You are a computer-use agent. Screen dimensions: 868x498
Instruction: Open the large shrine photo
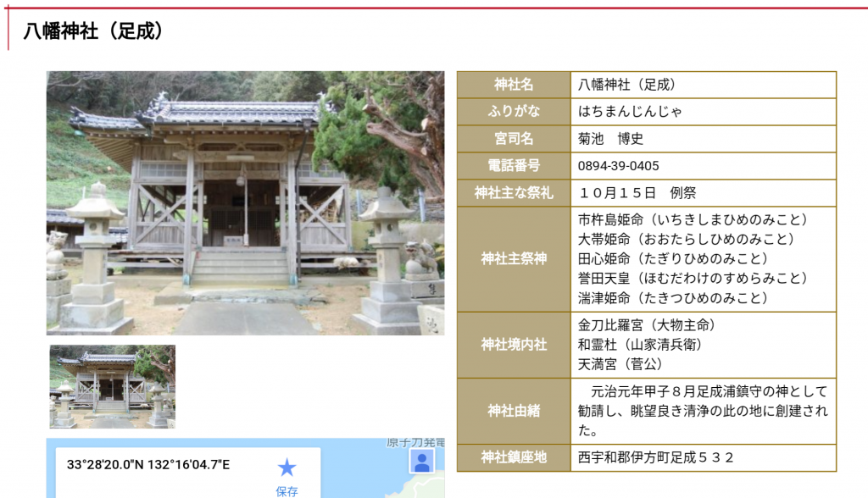(245, 203)
